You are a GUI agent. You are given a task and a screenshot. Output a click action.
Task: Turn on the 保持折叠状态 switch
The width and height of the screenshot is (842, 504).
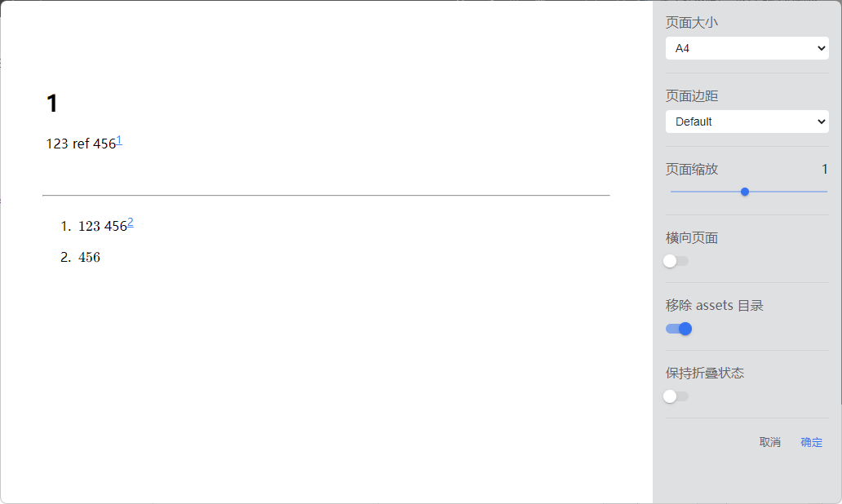[x=676, y=396]
